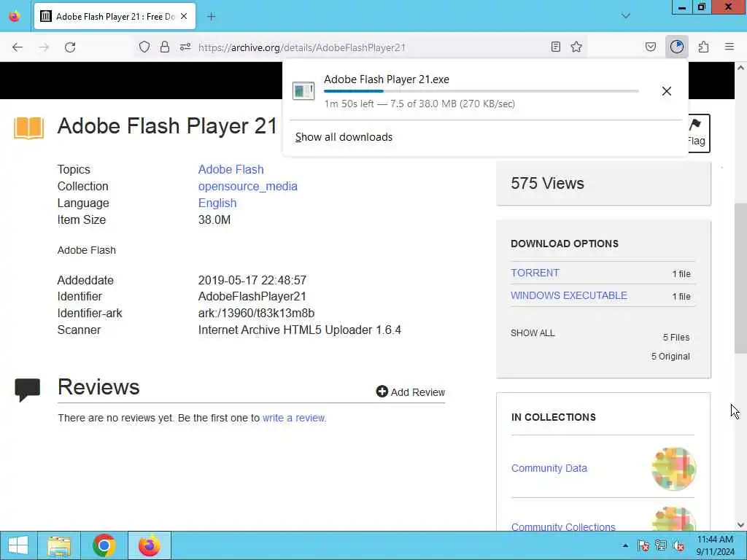Image resolution: width=747 pixels, height=560 pixels.
Task: Open a new browser tab
Action: [x=212, y=17]
